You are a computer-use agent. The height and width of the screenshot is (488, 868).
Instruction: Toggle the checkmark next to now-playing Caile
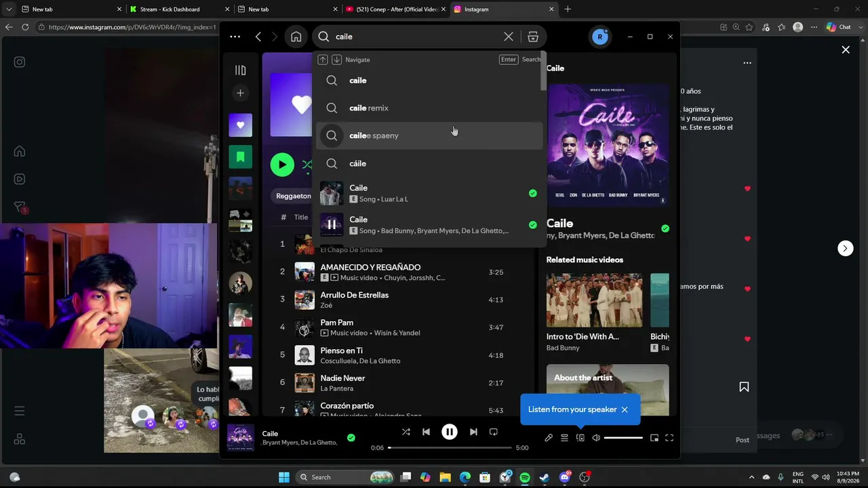click(351, 438)
